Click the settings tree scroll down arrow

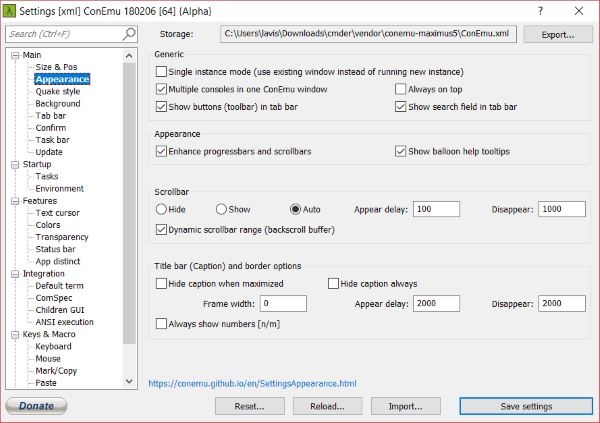click(x=129, y=381)
